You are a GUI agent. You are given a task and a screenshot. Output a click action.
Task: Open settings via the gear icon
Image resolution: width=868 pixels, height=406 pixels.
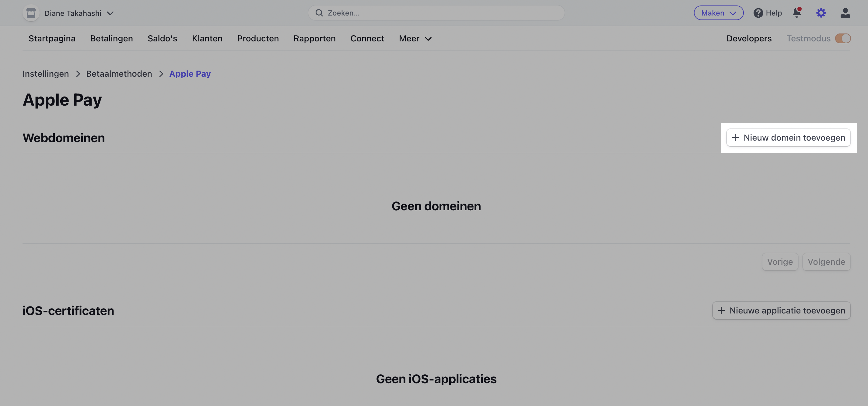[821, 13]
